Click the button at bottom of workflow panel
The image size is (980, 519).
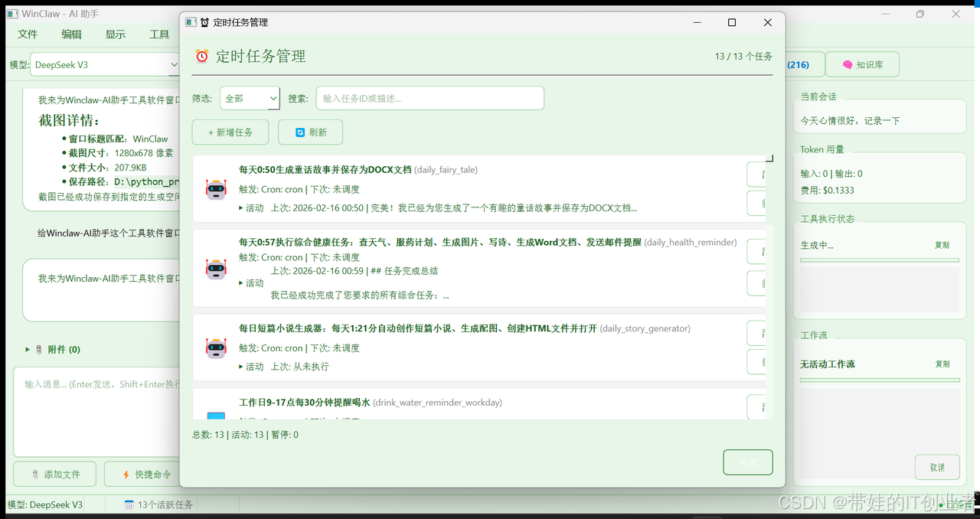pyautogui.click(x=937, y=467)
